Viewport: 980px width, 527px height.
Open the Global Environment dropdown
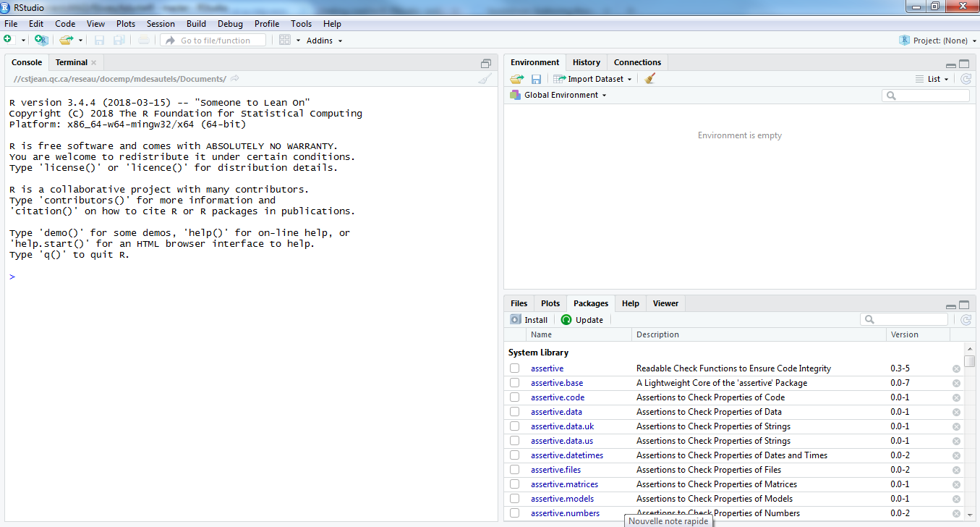pyautogui.click(x=558, y=95)
